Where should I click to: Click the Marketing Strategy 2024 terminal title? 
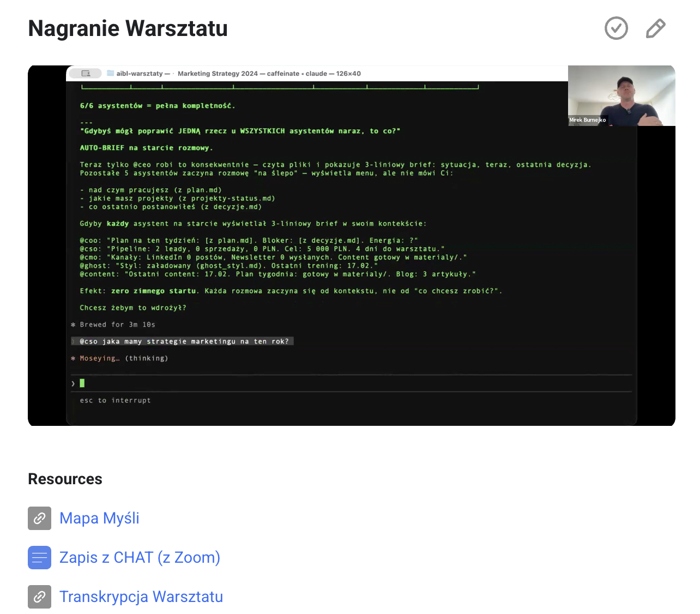pos(218,74)
